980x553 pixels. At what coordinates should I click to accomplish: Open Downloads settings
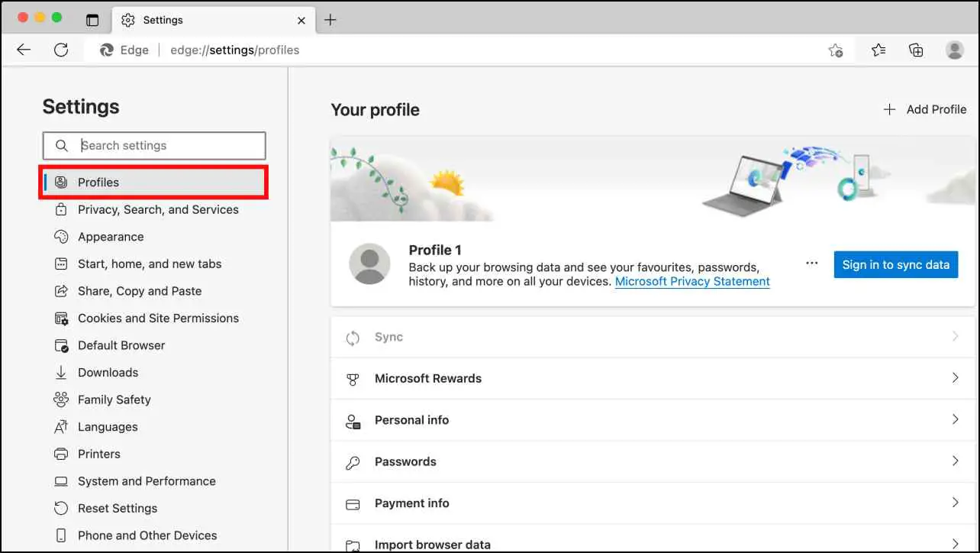pos(154,372)
